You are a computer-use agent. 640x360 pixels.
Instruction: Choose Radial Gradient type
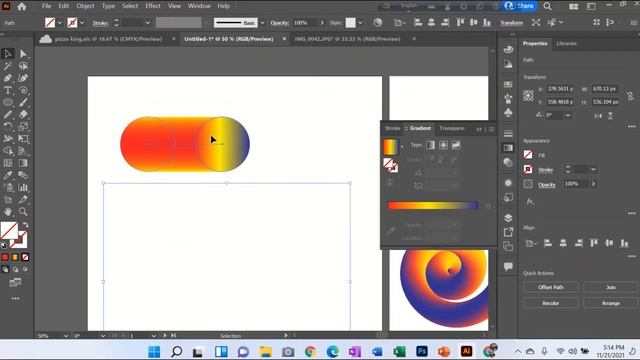[443, 145]
